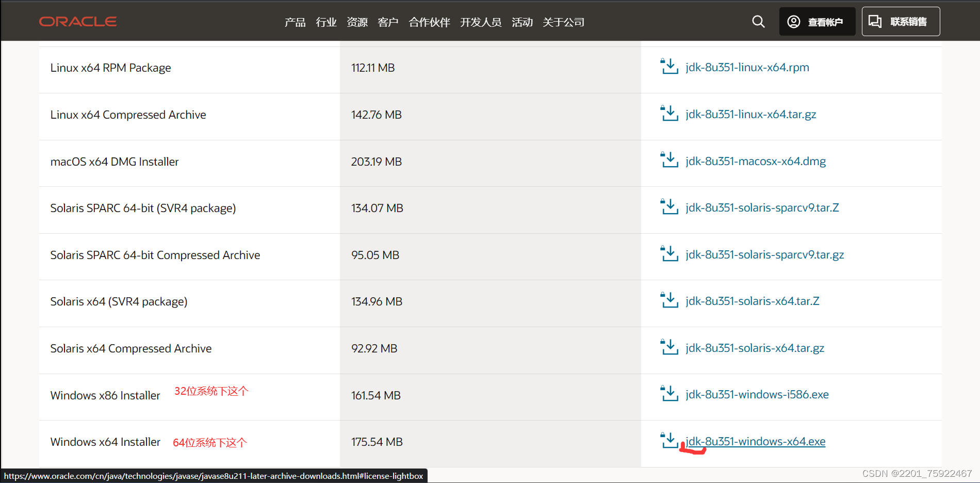Click the 161.54 MB size cell
Image resolution: width=980 pixels, height=483 pixels.
490,397
